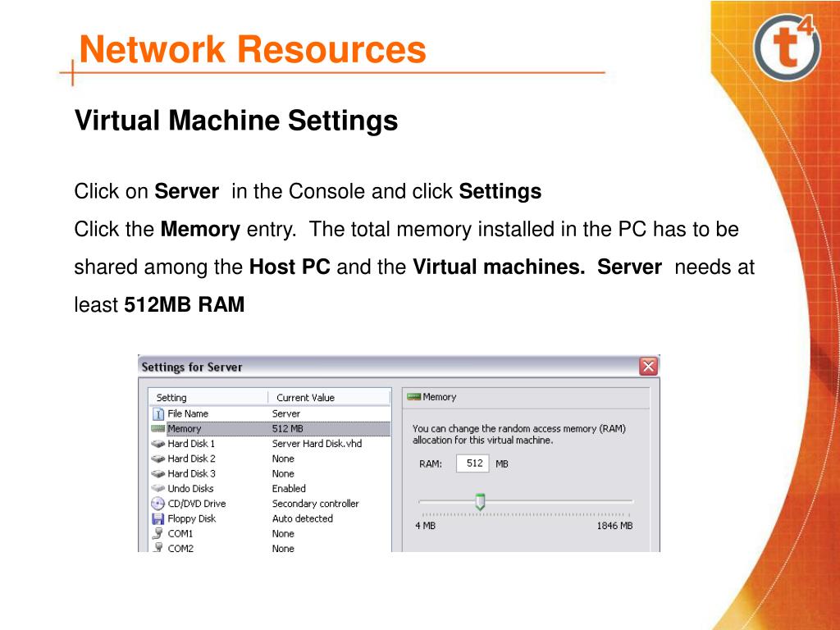This screenshot has height=630, width=840.
Task: Click the Undo Disks icon
Action: point(158,489)
